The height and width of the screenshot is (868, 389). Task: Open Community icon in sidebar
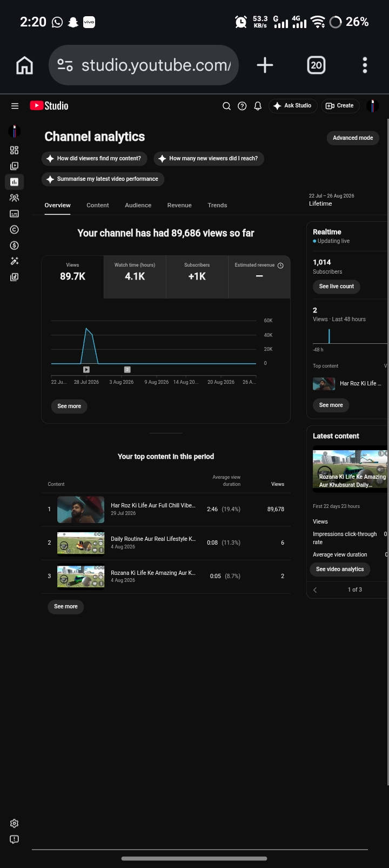(15, 198)
